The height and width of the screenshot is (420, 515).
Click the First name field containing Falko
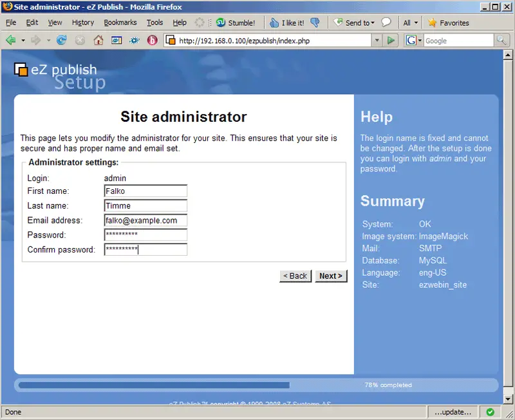pos(145,191)
